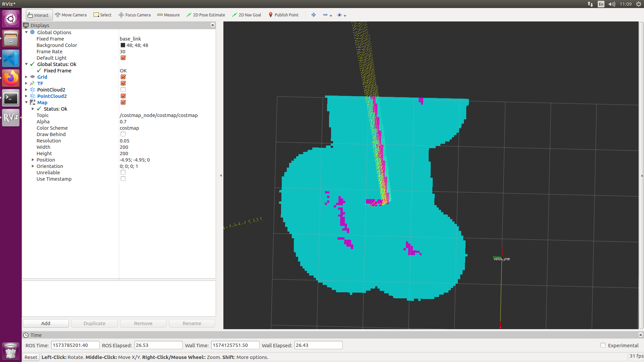Click the ROS Elapsed field
Screen dimensions: 644x362
point(158,345)
